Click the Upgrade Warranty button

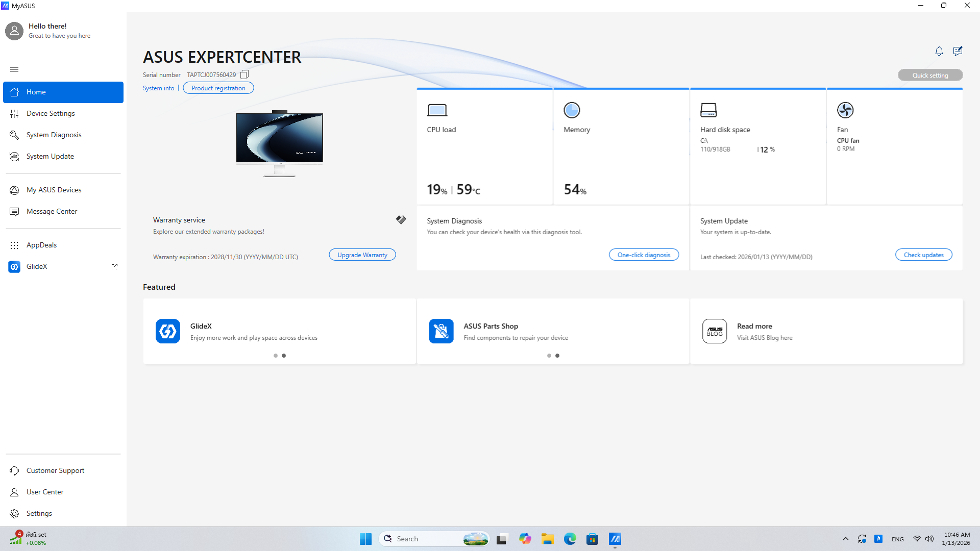[362, 255]
